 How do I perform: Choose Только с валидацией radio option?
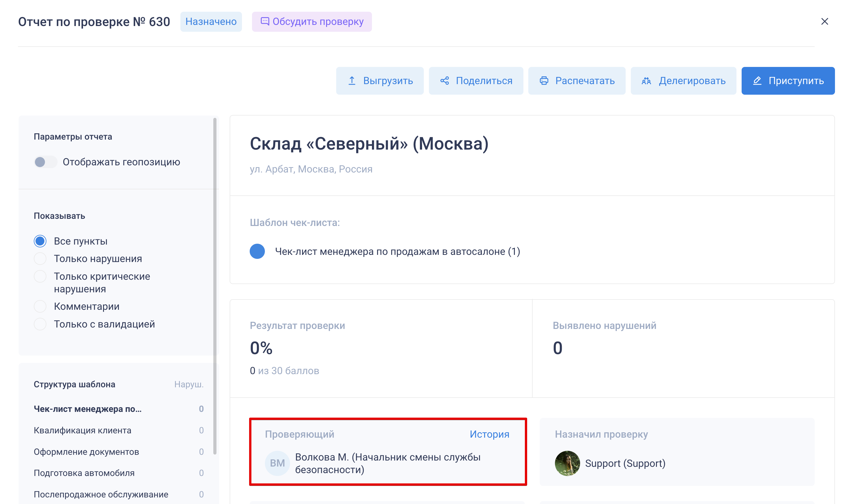pyautogui.click(x=40, y=324)
